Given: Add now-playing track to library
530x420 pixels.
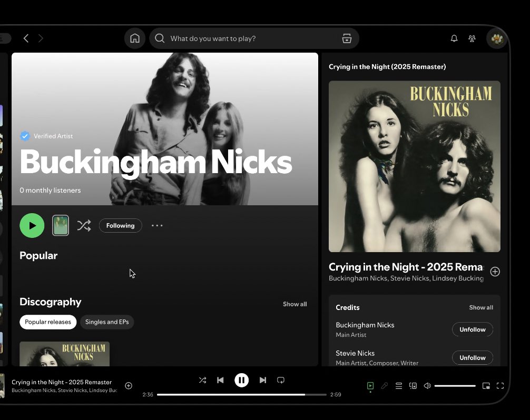Looking at the screenshot, I should click(x=129, y=386).
